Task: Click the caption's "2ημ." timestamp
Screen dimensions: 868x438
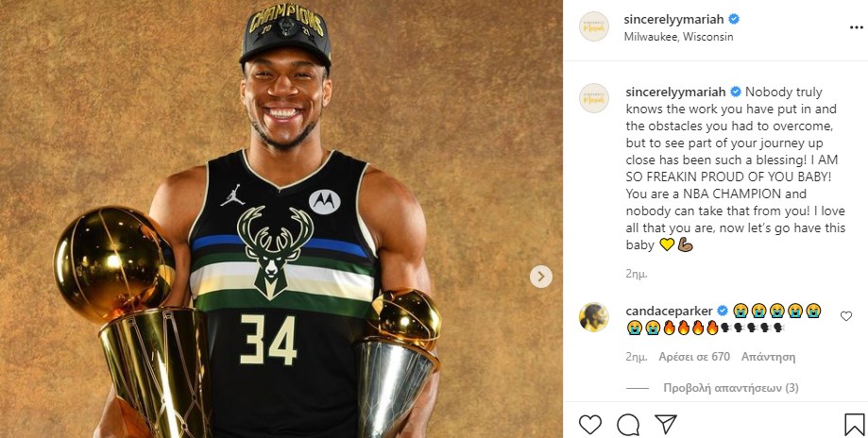Action: point(638,271)
